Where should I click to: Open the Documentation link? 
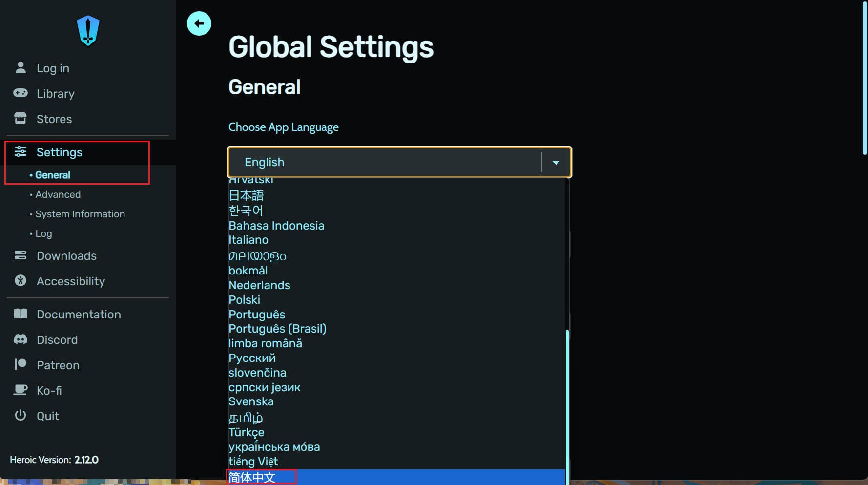[79, 314]
